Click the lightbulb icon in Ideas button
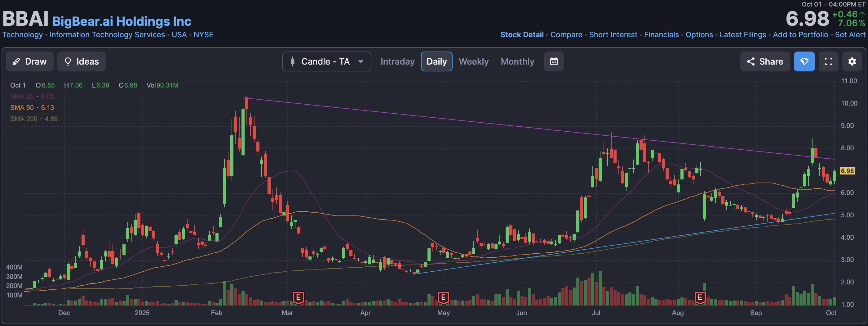The image size is (868, 326). [68, 61]
